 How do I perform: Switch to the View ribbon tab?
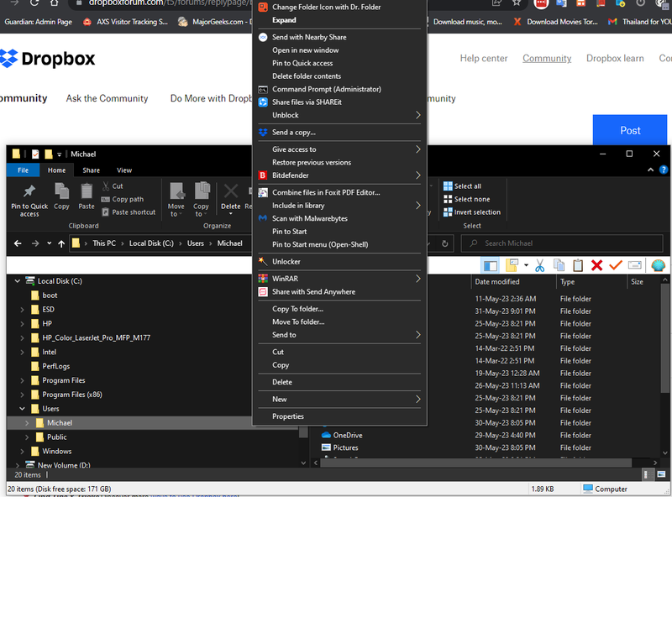(x=124, y=170)
